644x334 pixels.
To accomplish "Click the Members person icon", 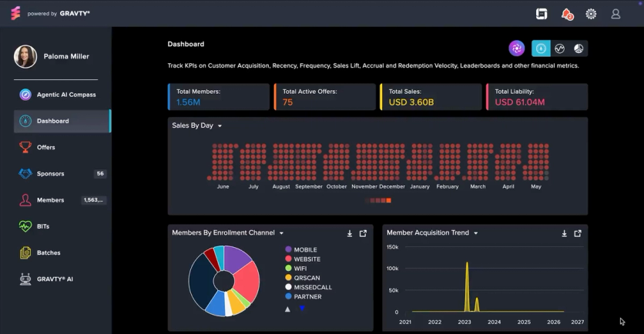I will pos(25,200).
